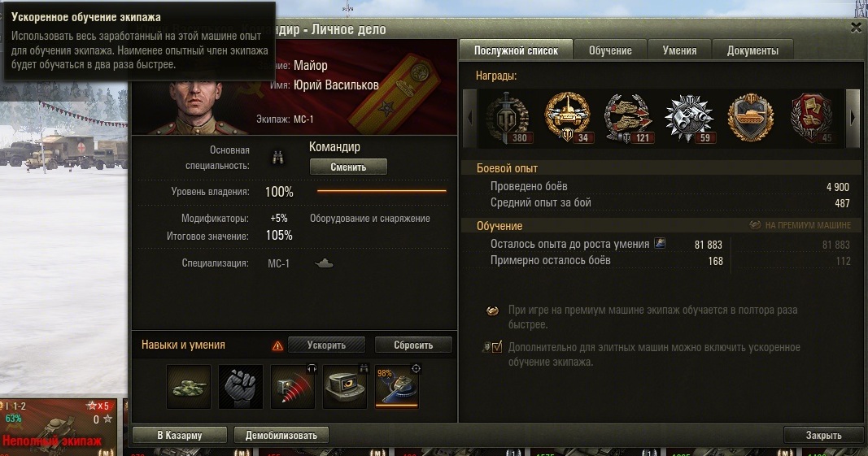Show previous awards with left arrow

coord(469,118)
